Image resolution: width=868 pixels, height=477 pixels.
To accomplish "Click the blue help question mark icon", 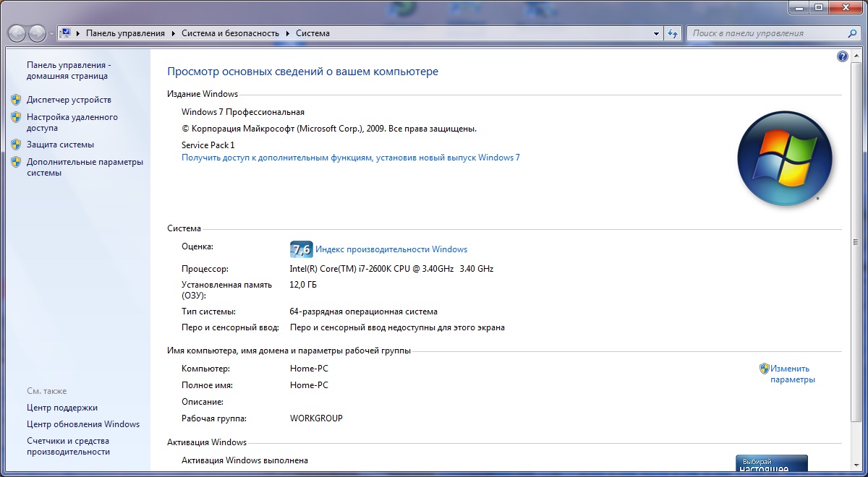I will (843, 56).
